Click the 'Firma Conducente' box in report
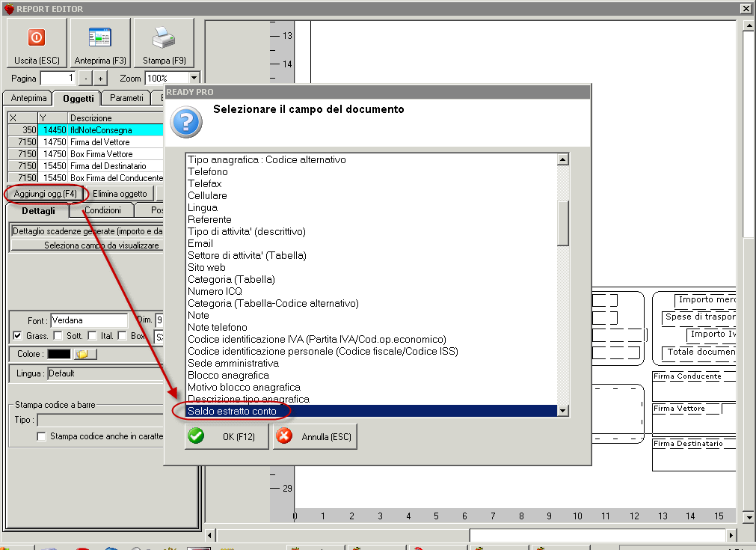756x550 pixels. (694, 386)
